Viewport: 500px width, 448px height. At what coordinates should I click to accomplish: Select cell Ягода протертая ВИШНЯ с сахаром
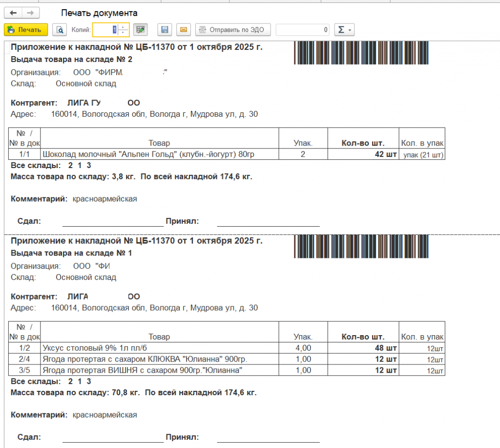click(160, 370)
